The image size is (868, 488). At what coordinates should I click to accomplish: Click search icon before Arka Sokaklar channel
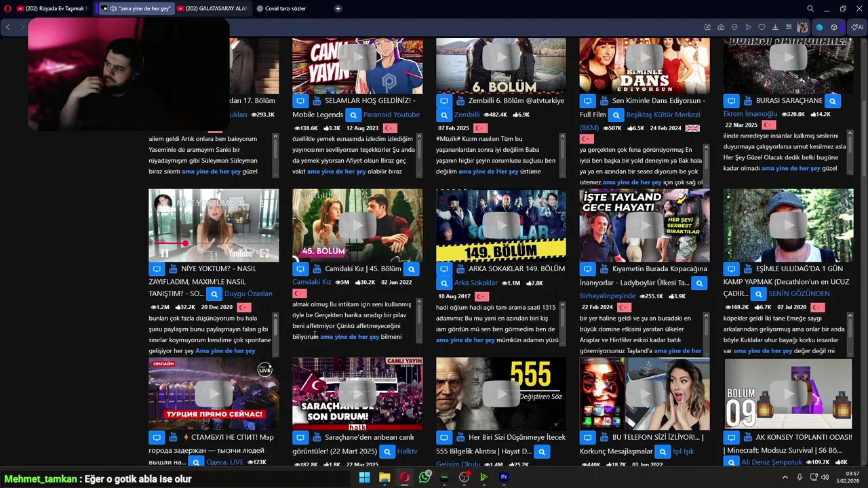pyautogui.click(x=443, y=283)
